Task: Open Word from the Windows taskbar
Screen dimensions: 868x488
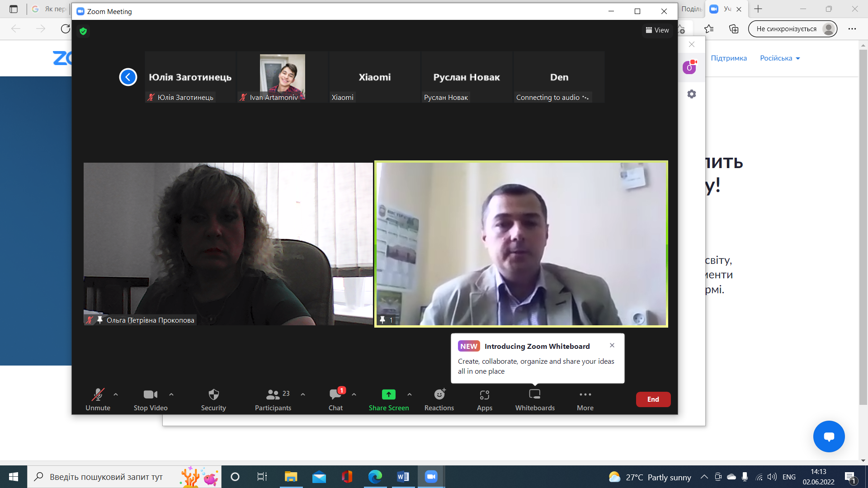Action: coord(403,477)
